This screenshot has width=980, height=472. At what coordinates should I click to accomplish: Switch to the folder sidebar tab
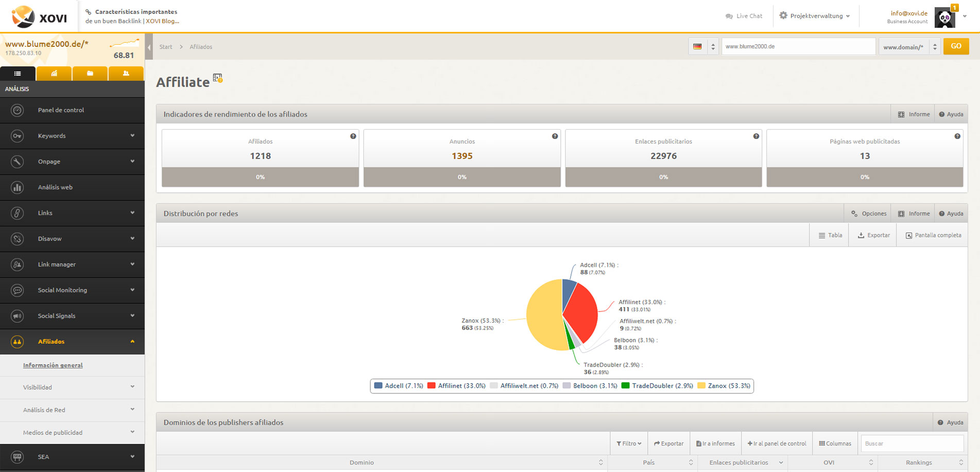[90, 74]
